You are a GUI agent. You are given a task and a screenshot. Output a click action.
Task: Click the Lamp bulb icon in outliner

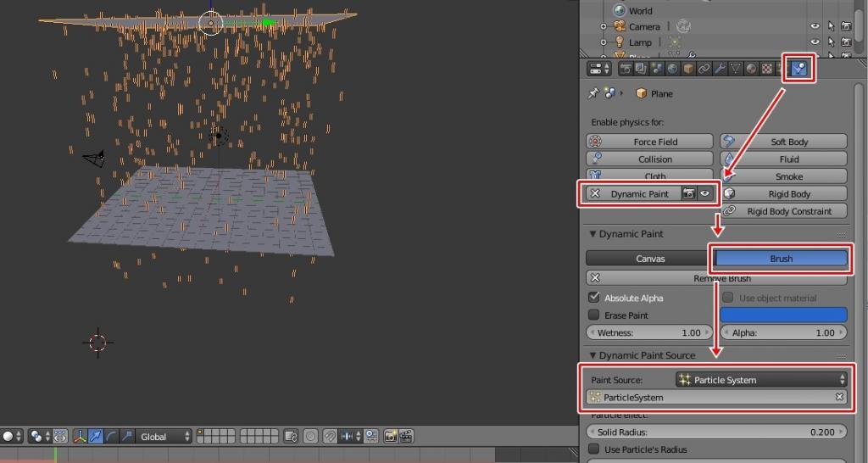[x=620, y=42]
